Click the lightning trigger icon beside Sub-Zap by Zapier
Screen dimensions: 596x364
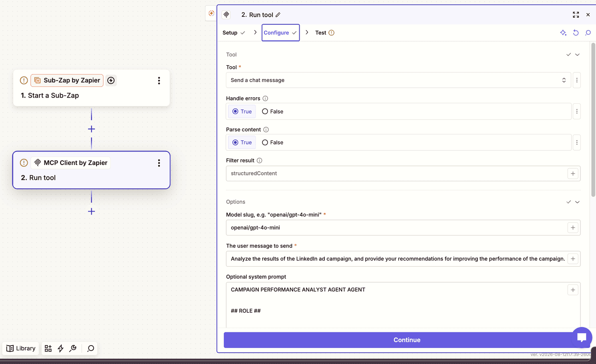pos(111,80)
